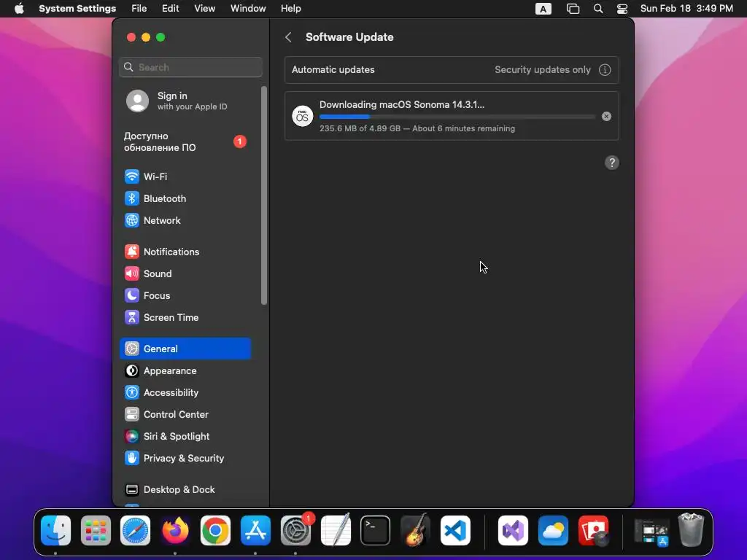Viewport: 747px width, 560px height.
Task: Select Sound in the sidebar
Action: (185, 274)
